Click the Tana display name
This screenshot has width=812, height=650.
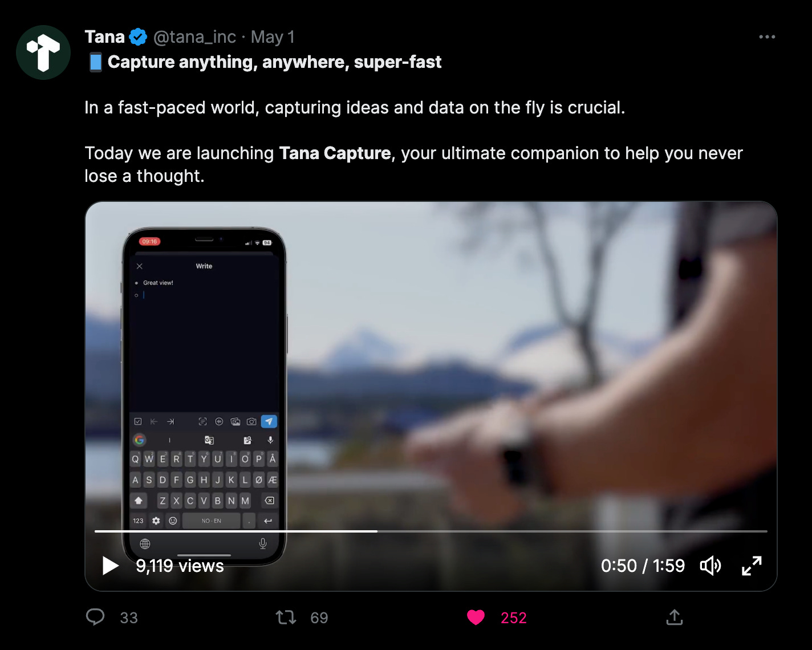point(104,37)
